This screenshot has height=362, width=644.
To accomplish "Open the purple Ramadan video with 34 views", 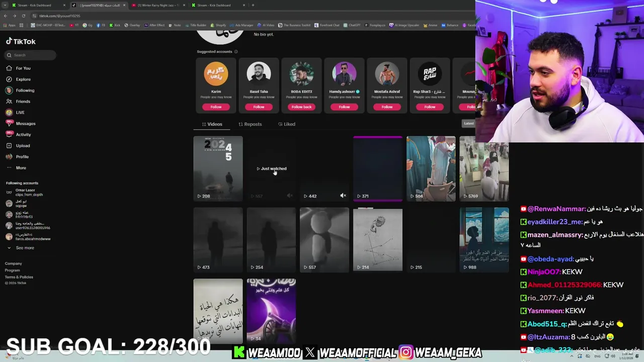I will [271, 311].
